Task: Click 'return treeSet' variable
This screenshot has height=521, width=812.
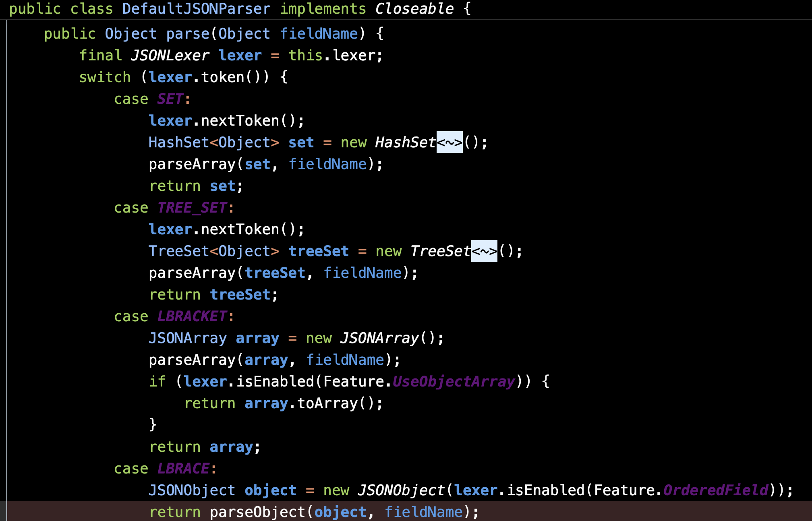Action: 240,295
